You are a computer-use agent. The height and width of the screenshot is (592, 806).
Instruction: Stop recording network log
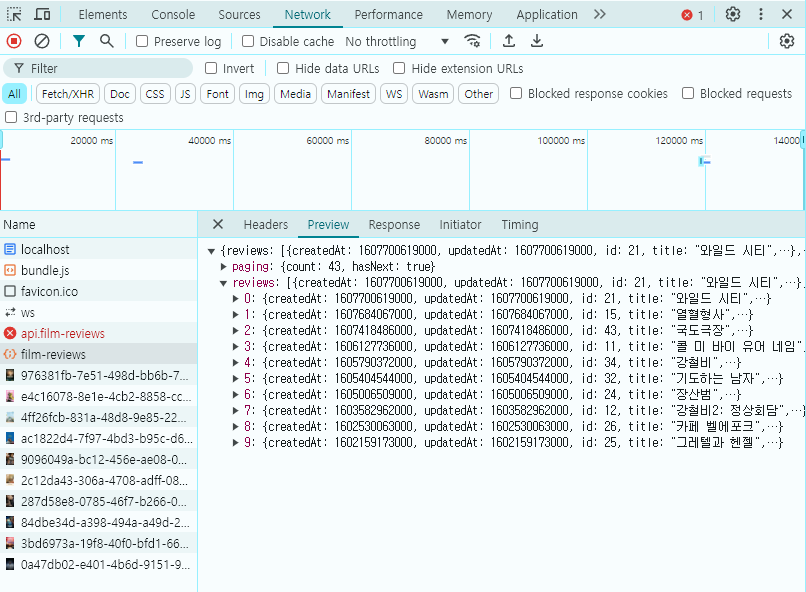[14, 41]
